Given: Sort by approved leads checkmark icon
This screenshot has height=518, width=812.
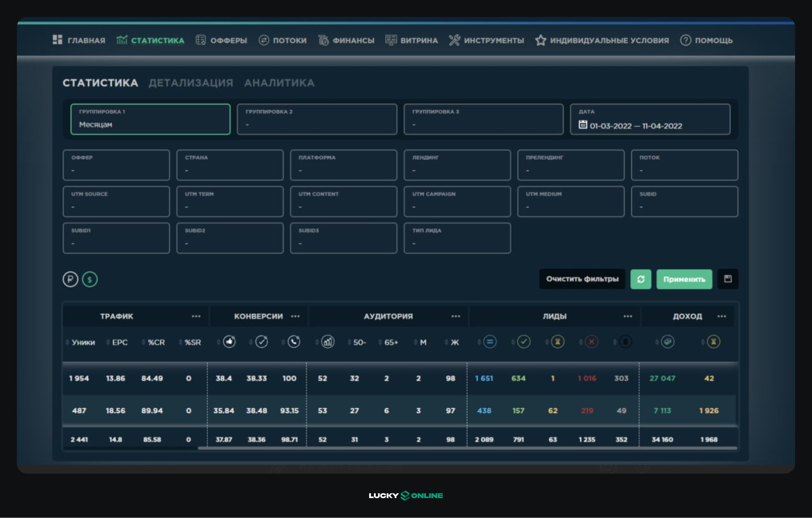Looking at the screenshot, I should (x=524, y=342).
